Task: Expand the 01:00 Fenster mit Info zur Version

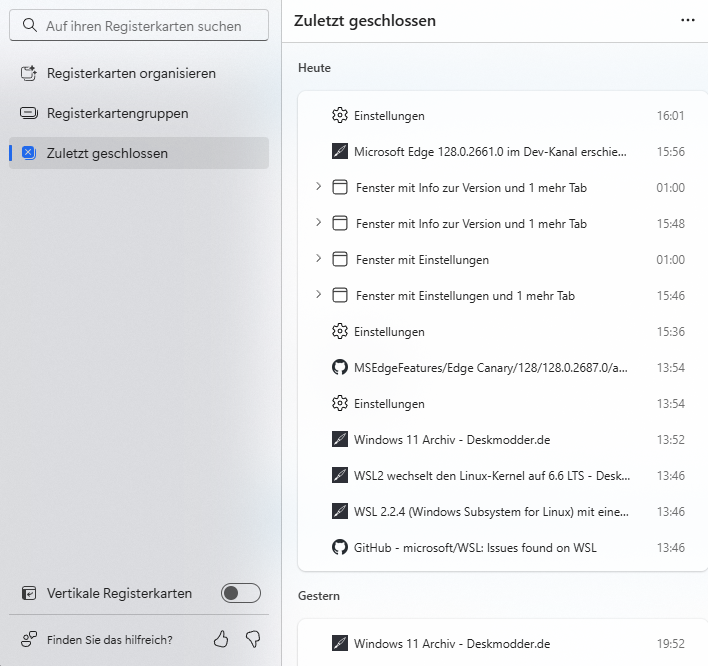Action: (x=318, y=186)
